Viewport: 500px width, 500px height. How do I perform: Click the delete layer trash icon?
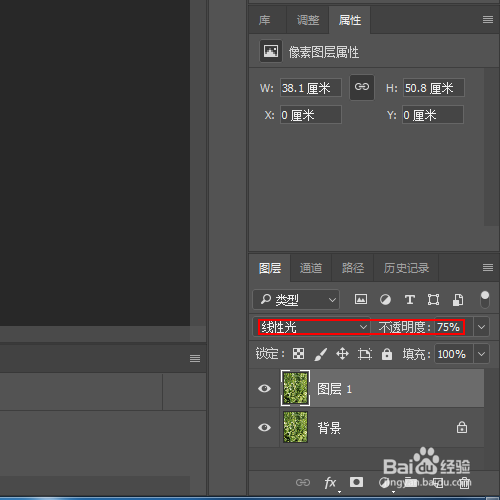[x=464, y=483]
